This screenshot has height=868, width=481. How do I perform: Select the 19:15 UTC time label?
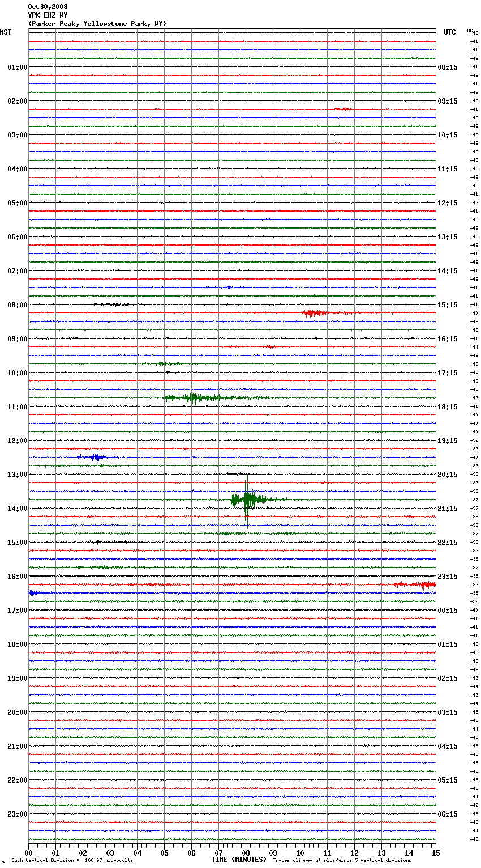pos(448,441)
